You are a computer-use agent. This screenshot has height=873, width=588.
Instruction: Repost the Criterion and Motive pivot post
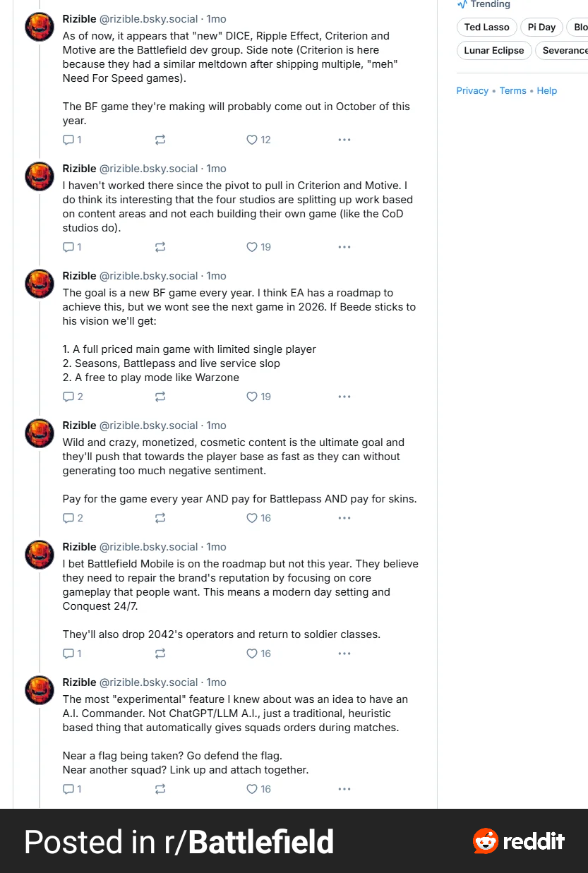(x=160, y=247)
